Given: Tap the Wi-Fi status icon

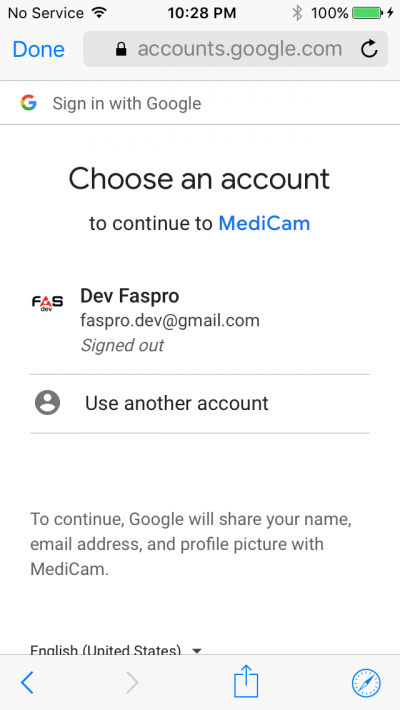Looking at the screenshot, I should click(98, 13).
